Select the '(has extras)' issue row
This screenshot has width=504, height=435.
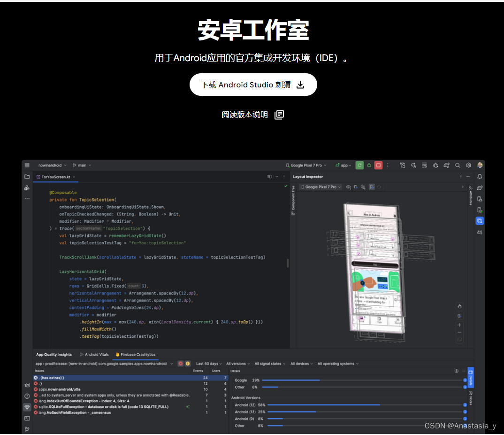(x=131, y=378)
